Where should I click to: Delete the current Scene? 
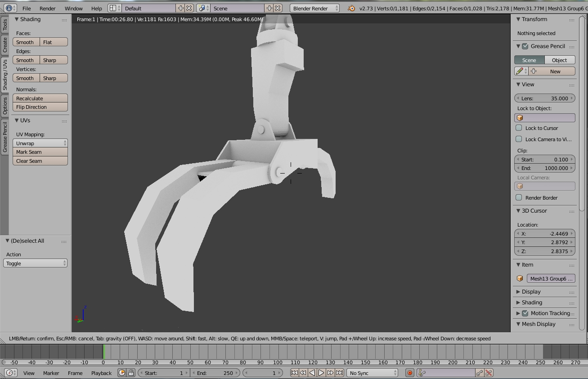pyautogui.click(x=278, y=8)
